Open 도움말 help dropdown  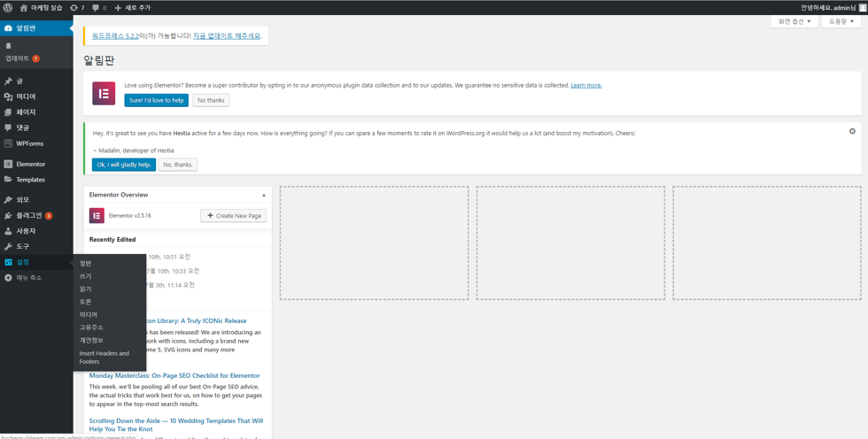coord(841,21)
